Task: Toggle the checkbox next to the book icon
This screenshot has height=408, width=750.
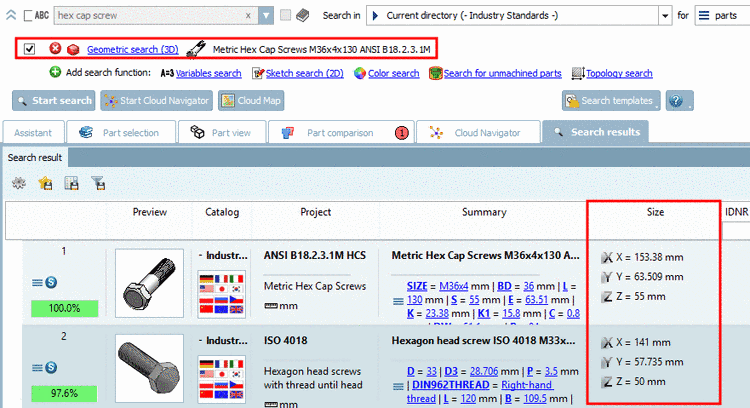Action: click(x=286, y=16)
